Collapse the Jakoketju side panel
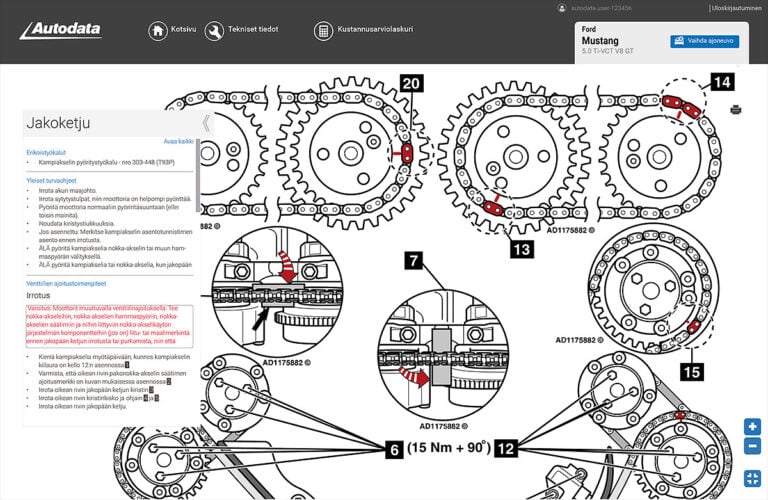The width and height of the screenshot is (768, 500). point(206,123)
